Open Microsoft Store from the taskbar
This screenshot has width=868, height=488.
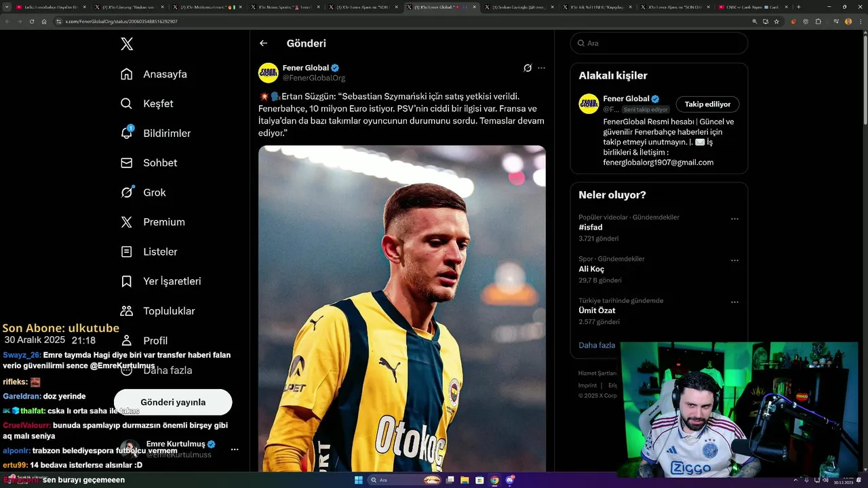coord(480,480)
